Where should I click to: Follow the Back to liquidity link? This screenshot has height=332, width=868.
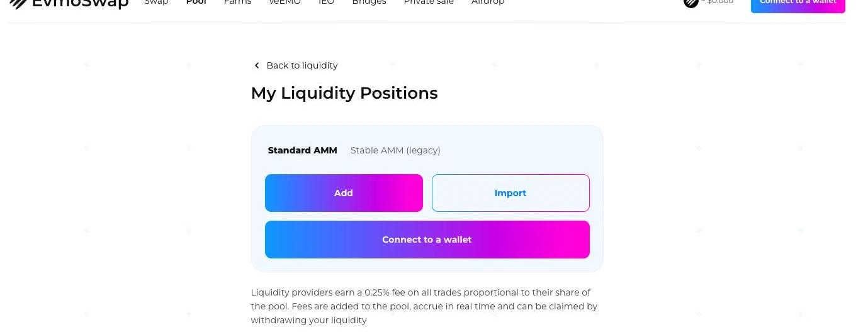coord(302,65)
